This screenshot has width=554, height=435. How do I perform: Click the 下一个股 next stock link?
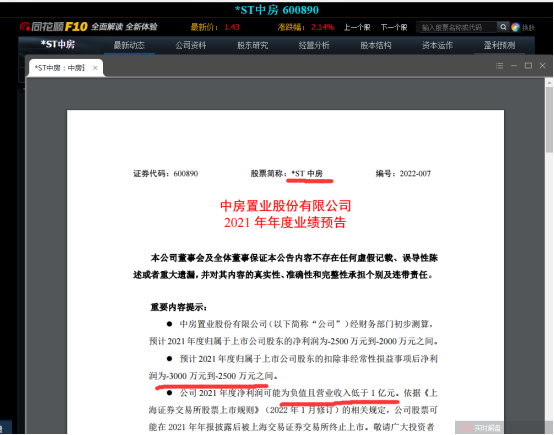pyautogui.click(x=394, y=27)
